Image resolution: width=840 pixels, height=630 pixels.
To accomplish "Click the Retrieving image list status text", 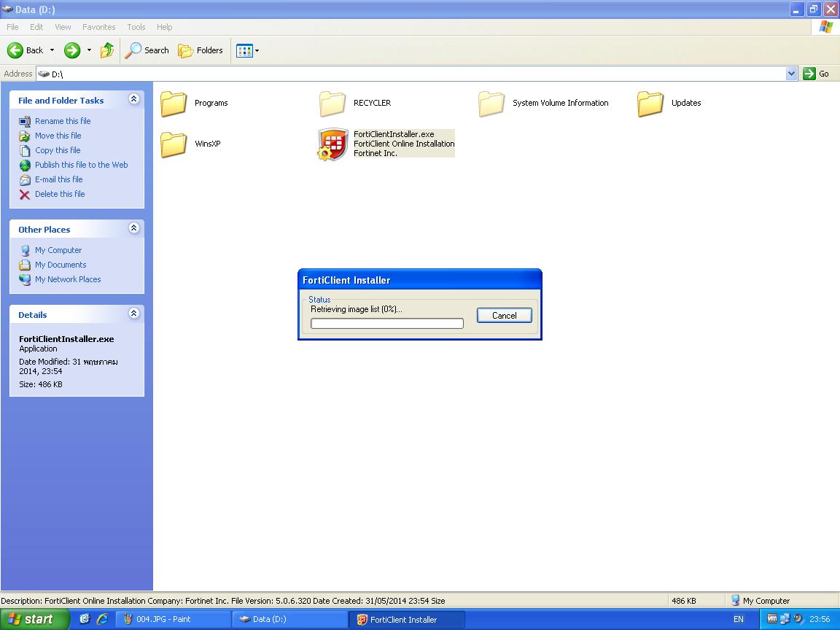I will (357, 309).
